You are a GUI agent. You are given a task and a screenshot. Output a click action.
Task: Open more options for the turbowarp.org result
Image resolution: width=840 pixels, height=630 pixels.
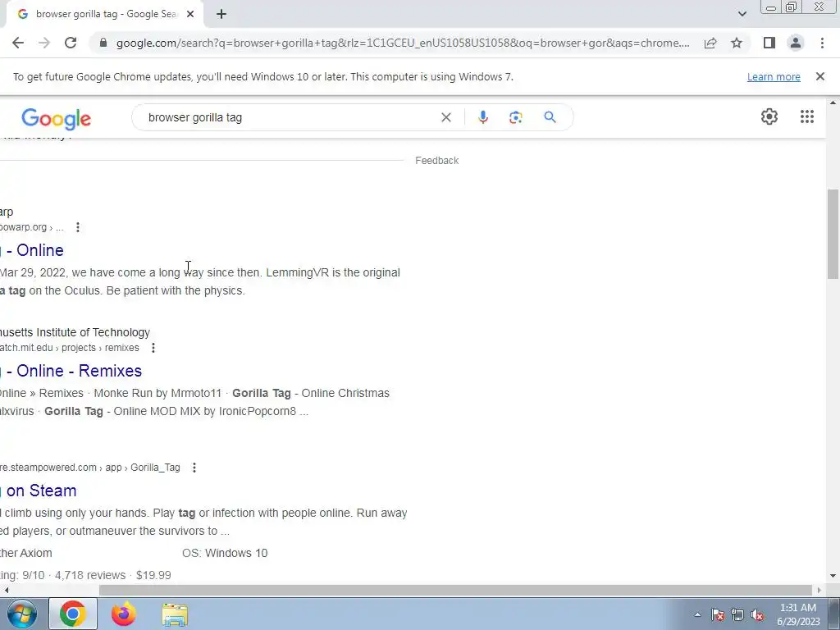point(78,227)
